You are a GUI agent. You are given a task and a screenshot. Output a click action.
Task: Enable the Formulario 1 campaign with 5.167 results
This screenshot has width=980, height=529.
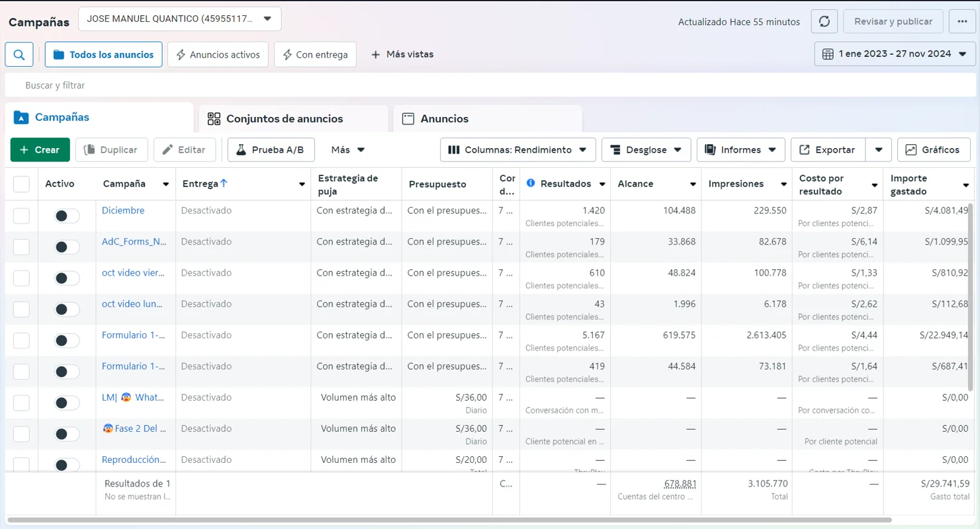tap(66, 341)
